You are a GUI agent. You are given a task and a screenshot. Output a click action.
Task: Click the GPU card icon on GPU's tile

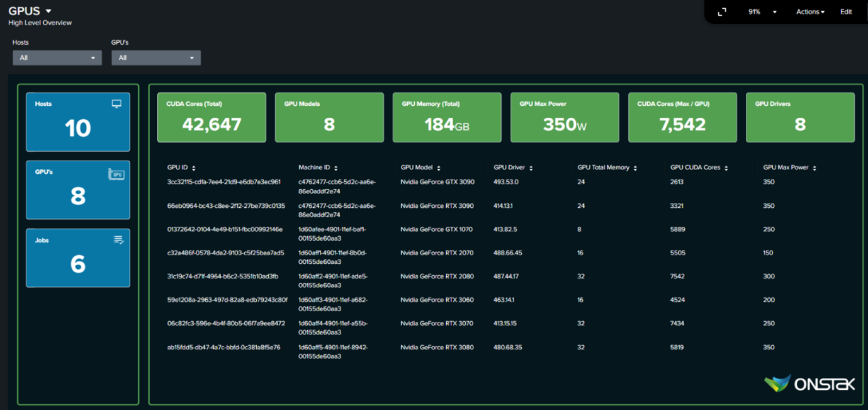pos(116,173)
